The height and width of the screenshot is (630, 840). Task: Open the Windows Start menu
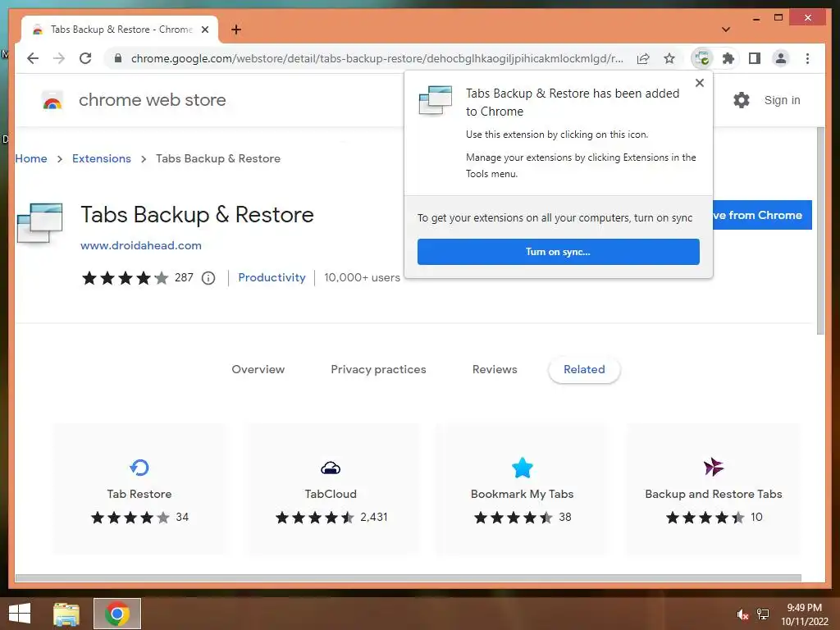20,614
